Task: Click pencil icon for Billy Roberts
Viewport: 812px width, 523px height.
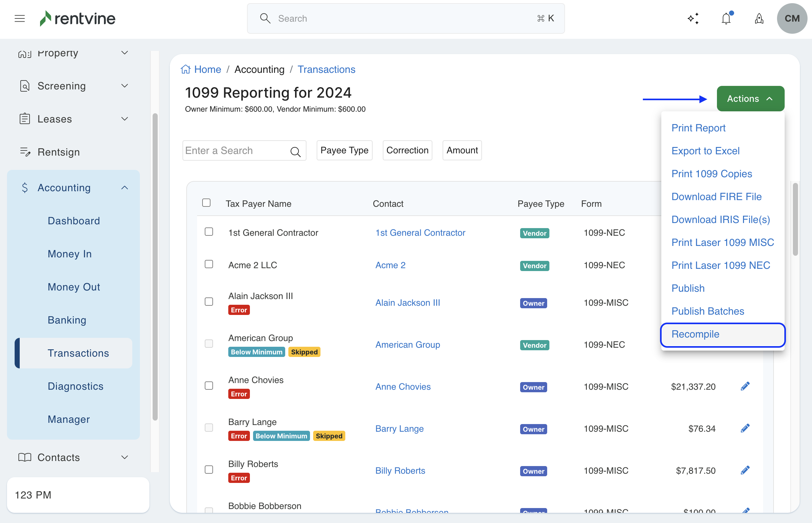Action: [x=745, y=470]
